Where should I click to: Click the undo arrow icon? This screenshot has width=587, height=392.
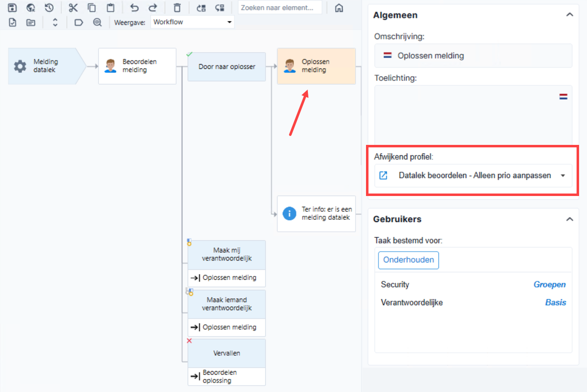tap(135, 7)
